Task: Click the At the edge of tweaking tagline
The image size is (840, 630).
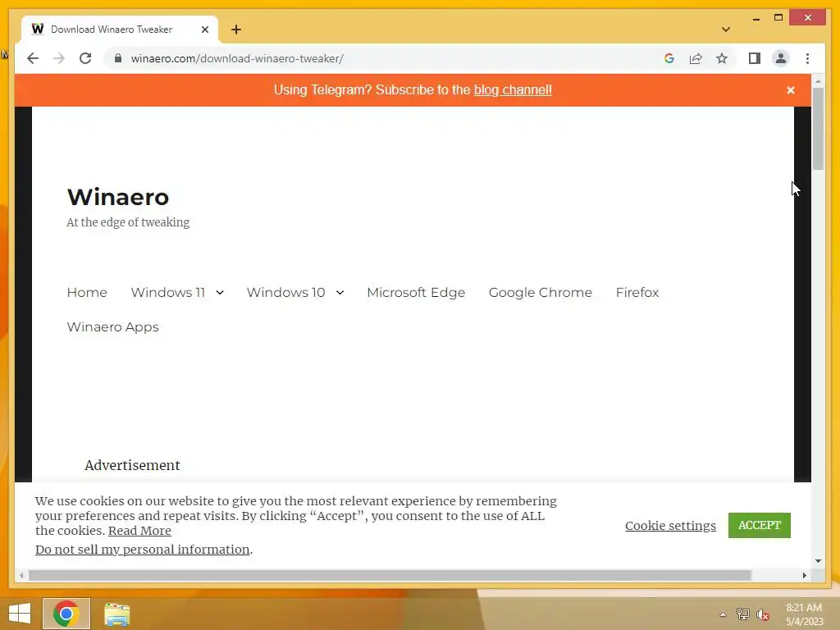Action: 128,222
